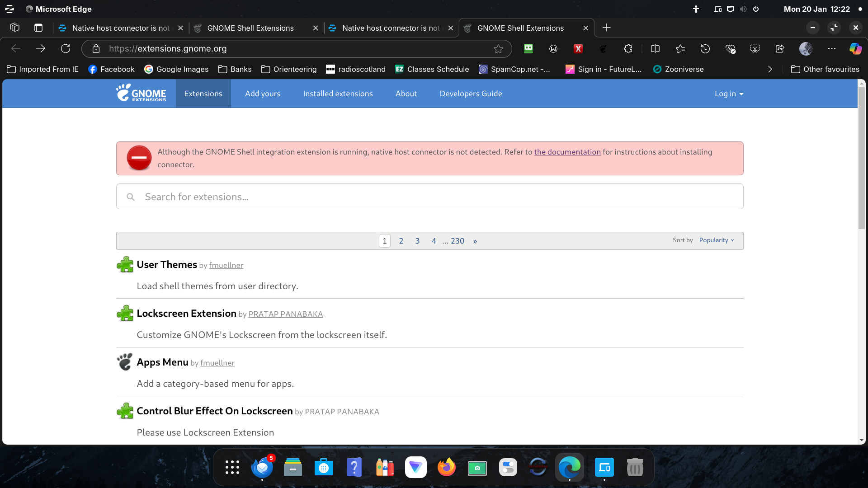
Task: Open browser history clock icon
Action: 705,49
